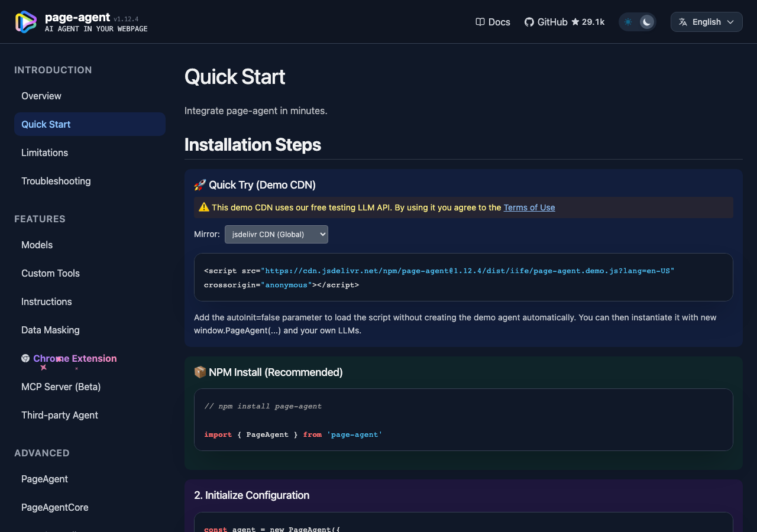The image size is (757, 532).
Task: Switch to dark mode moon icon
Action: click(x=647, y=22)
